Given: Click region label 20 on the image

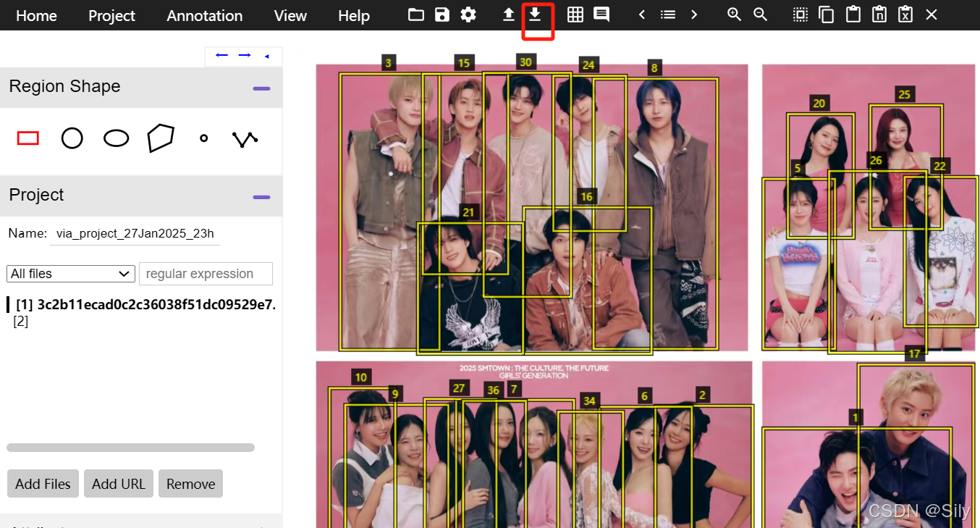Looking at the screenshot, I should [x=819, y=103].
